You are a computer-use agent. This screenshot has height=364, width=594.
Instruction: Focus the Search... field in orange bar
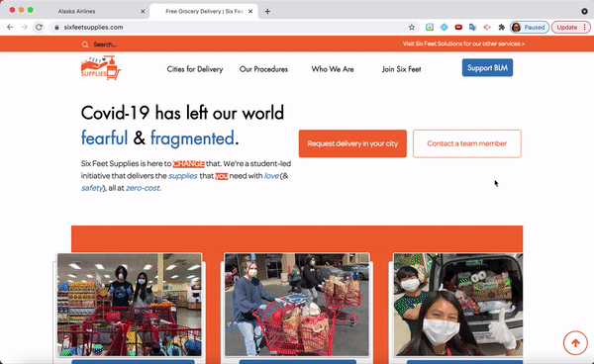pos(105,45)
